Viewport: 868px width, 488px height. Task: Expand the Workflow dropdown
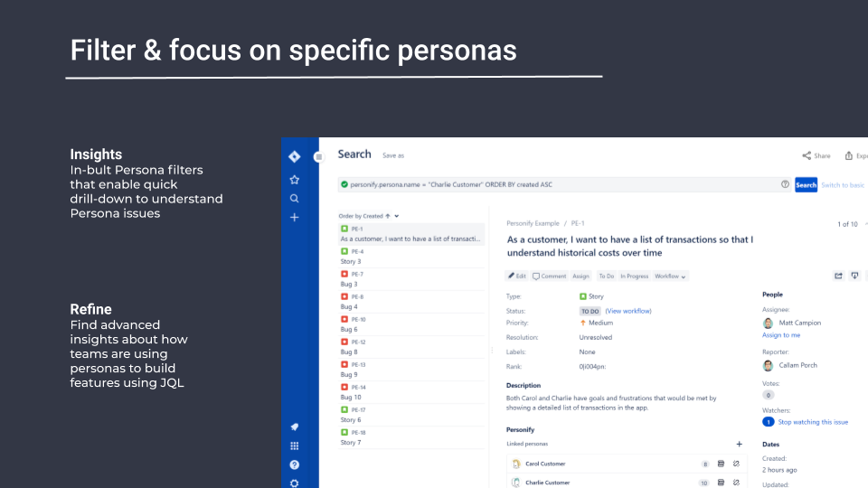(670, 277)
